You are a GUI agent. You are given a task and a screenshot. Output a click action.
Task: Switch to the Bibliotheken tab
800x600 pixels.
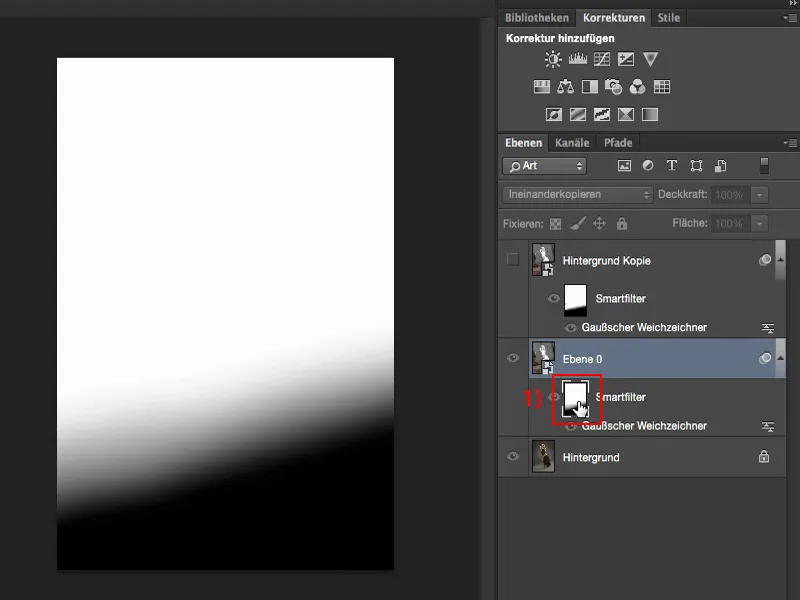pos(537,18)
